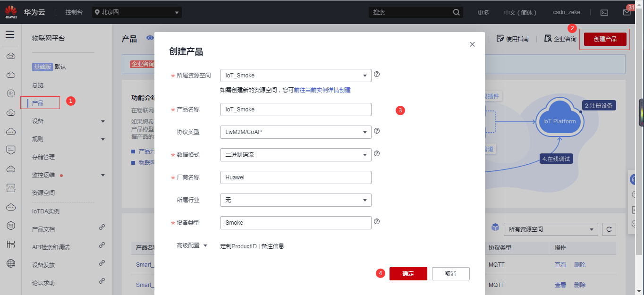Open the 北京四 region selector
Screen dimensions: 644x295
click(x=137, y=12)
